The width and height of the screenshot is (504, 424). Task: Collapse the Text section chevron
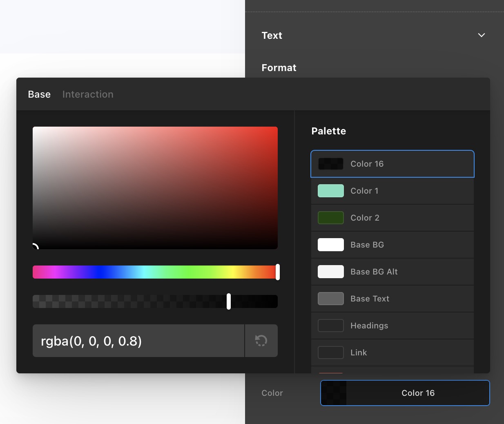[x=481, y=35]
